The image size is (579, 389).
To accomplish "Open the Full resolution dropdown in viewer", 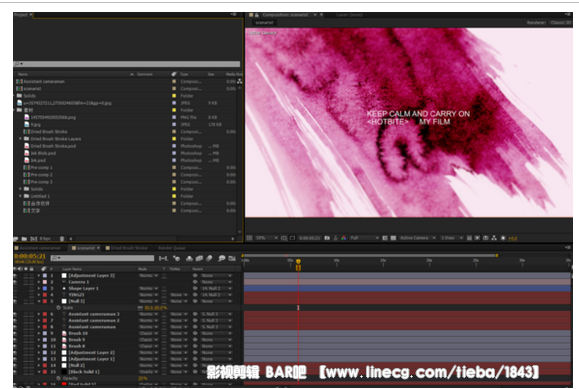I will click(364, 238).
